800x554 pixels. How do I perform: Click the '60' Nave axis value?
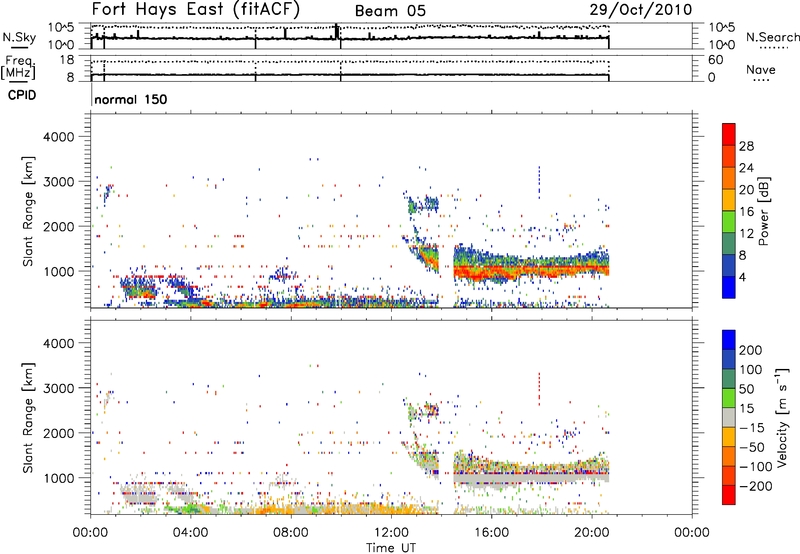click(x=715, y=60)
